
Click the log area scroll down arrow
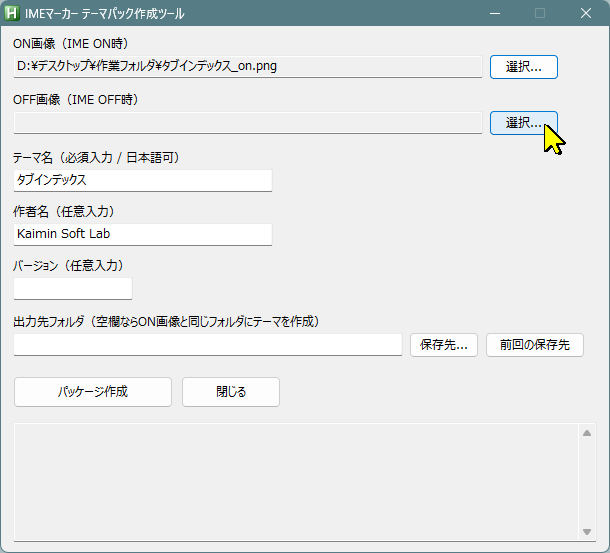[587, 532]
